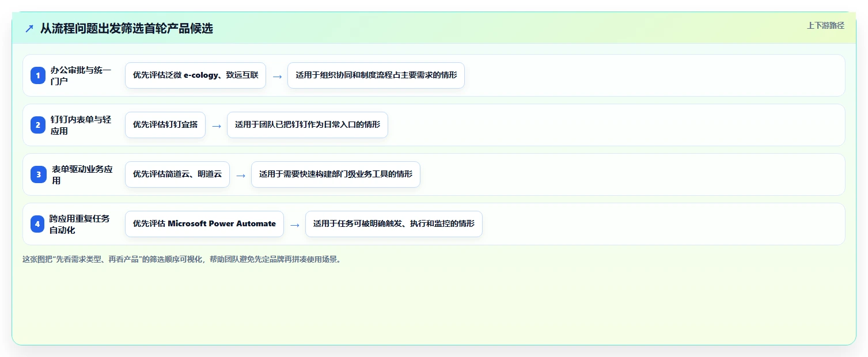Click the arrow icon beside the header title

(29, 28)
